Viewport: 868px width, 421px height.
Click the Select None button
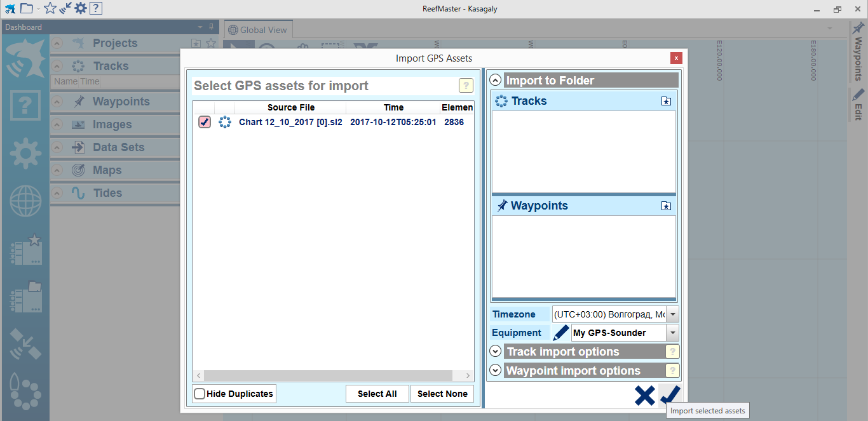coord(442,394)
